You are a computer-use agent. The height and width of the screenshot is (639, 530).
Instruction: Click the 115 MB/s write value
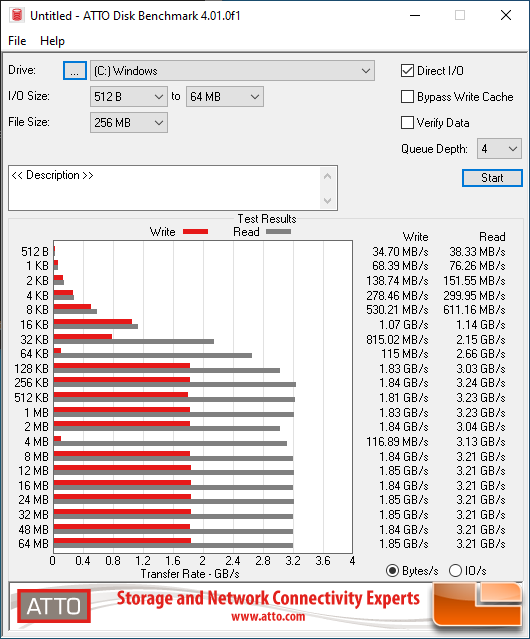point(405,354)
